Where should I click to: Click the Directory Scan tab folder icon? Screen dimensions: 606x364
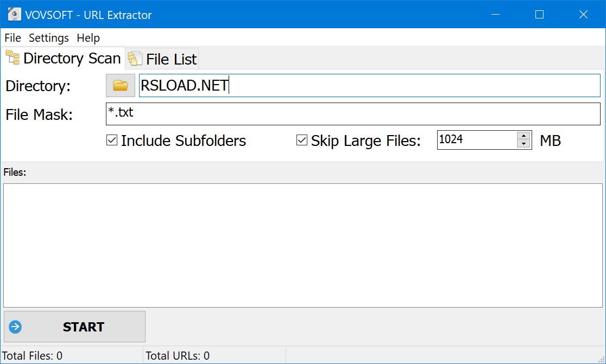click(x=11, y=58)
